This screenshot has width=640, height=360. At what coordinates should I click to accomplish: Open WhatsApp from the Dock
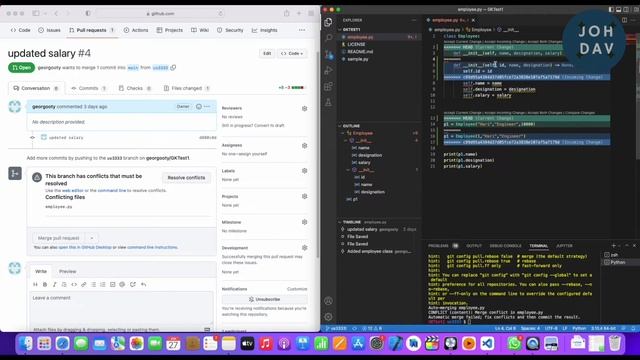[x=514, y=344]
